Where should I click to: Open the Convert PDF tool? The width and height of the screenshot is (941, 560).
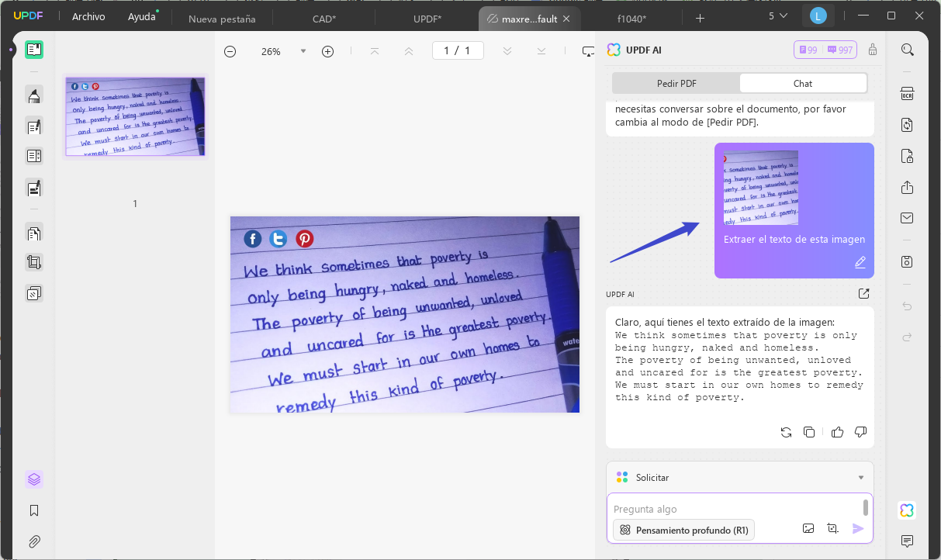907,125
